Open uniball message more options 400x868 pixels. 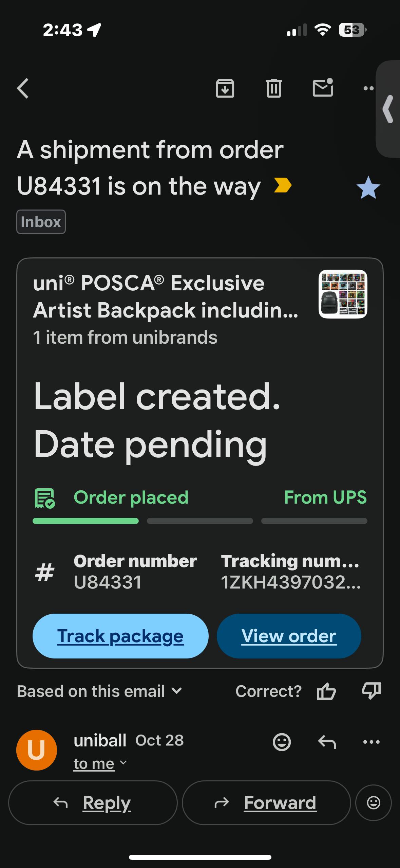371,742
